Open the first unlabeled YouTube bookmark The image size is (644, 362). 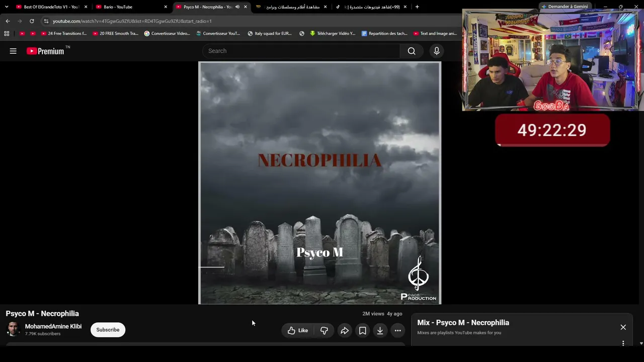pos(22,34)
